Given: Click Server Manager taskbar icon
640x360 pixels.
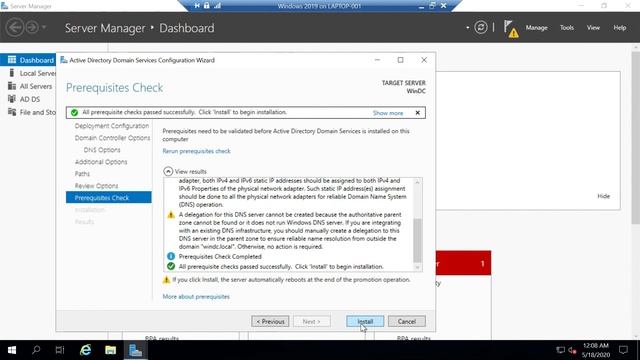Looking at the screenshot, I should pyautogui.click(x=135, y=350).
